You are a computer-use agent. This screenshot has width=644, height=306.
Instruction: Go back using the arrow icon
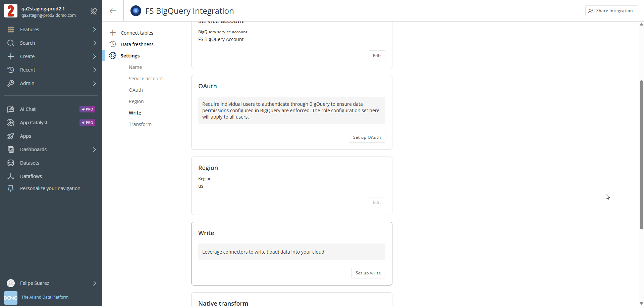[113, 11]
